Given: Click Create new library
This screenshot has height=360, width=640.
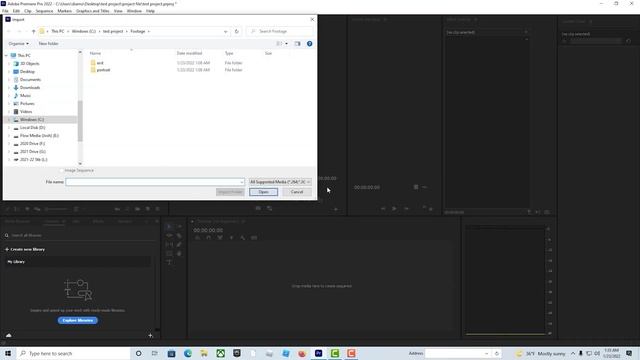Looking at the screenshot, I should (x=25, y=249).
